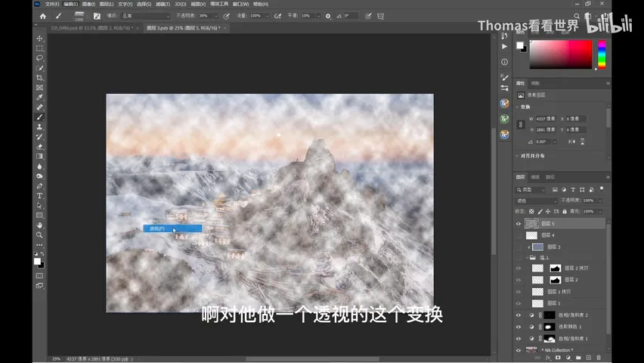Select the Lasso tool

(x=39, y=58)
